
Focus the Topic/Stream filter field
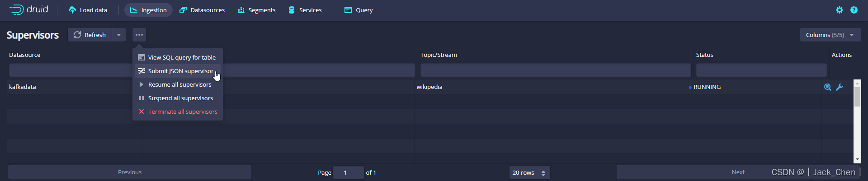(556, 70)
